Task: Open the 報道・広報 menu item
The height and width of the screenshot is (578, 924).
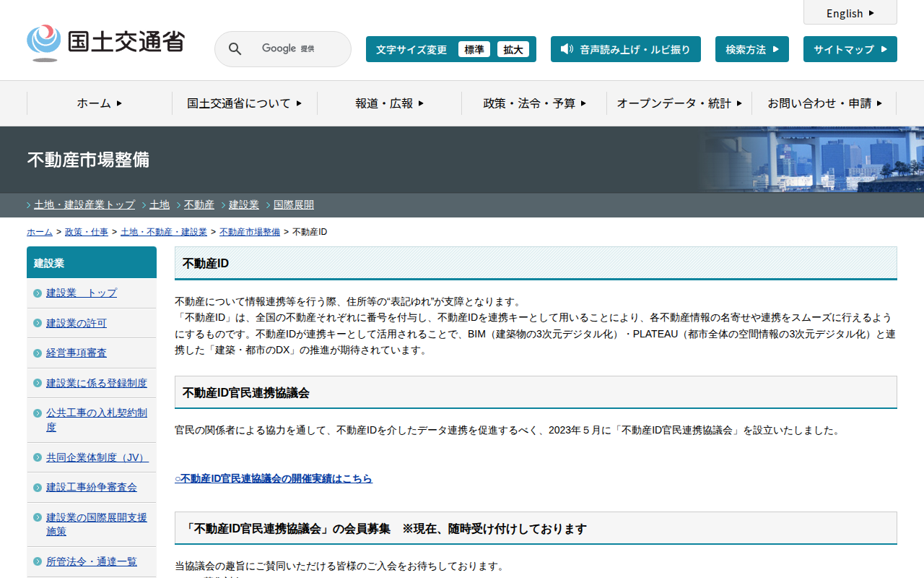Action: pos(389,103)
